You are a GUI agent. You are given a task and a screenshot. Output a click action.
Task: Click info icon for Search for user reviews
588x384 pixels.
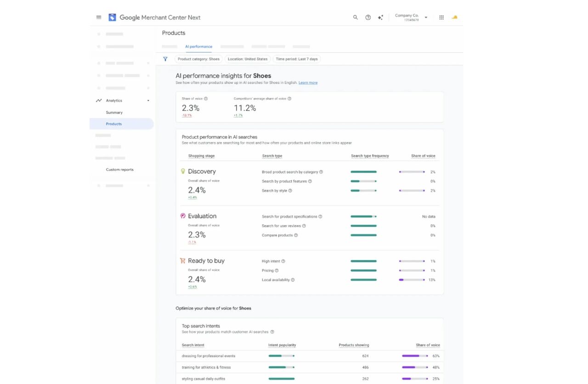pos(304,226)
